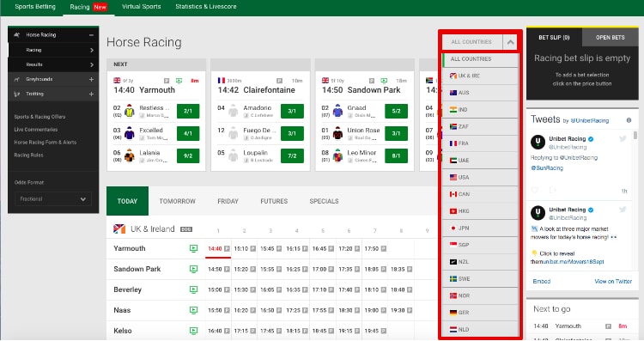Select NLD country filter

click(480, 330)
